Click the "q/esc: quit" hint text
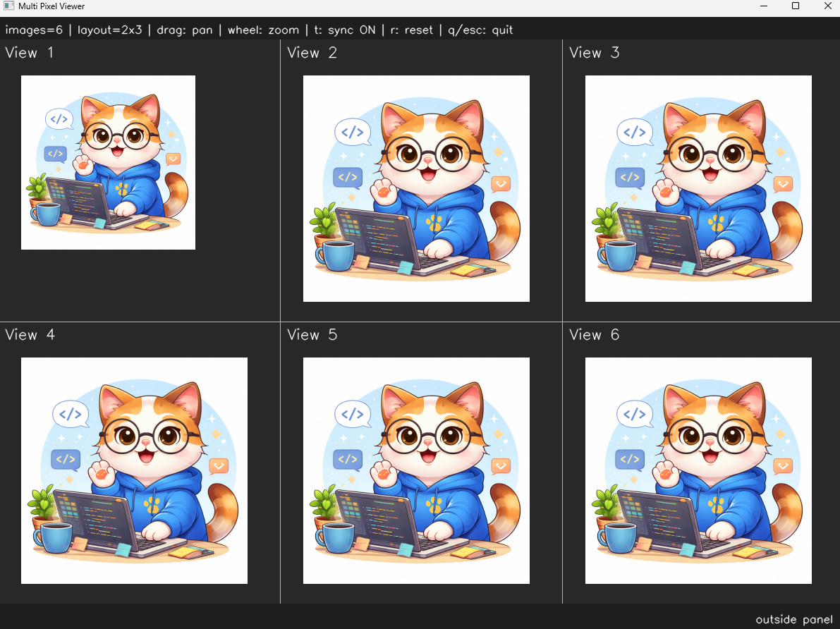This screenshot has width=840, height=629. click(x=480, y=30)
